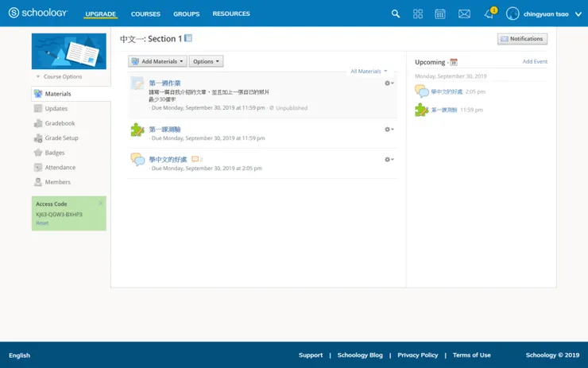
Task: Expand the Add Materials dropdown
Action: click(157, 61)
